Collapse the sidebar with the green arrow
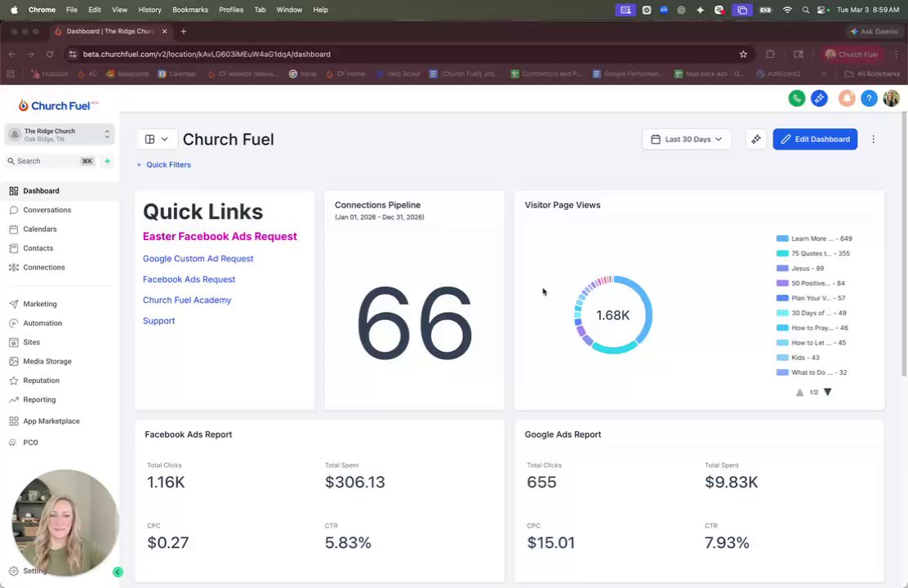Screen dimensions: 908x588 point(118,572)
